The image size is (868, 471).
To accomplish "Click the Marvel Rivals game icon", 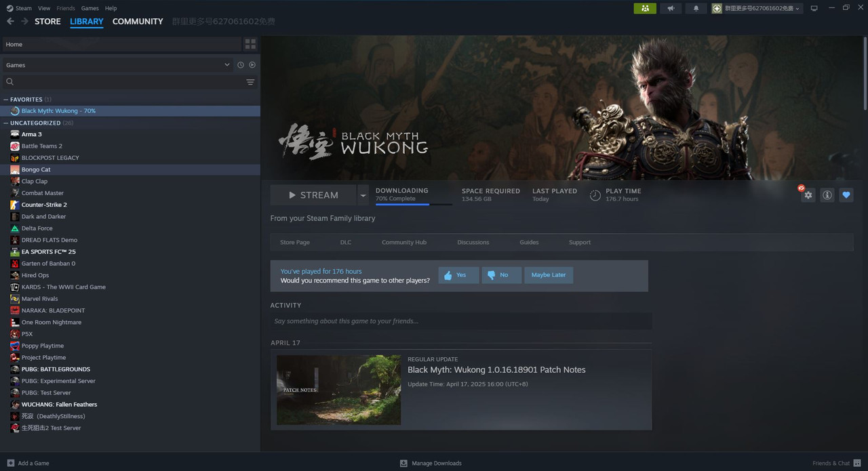I will pos(15,299).
